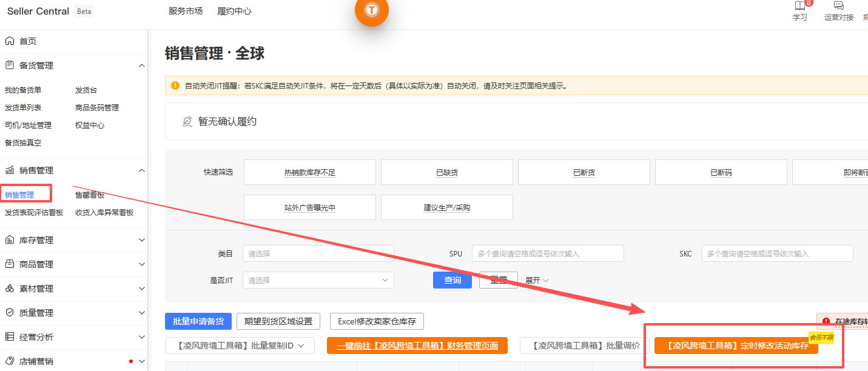Click the orange floating T icon
868x371 pixels.
coord(372,10)
